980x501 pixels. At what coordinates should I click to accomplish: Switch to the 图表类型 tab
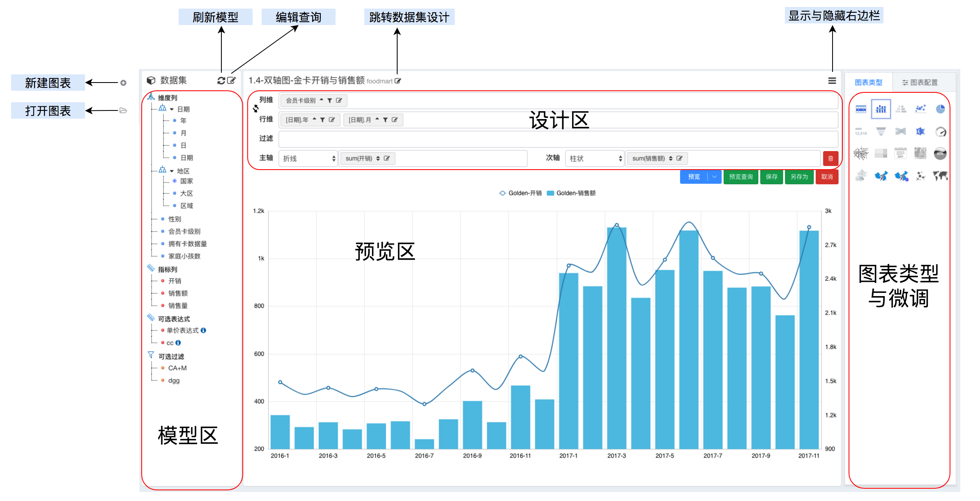(x=868, y=83)
